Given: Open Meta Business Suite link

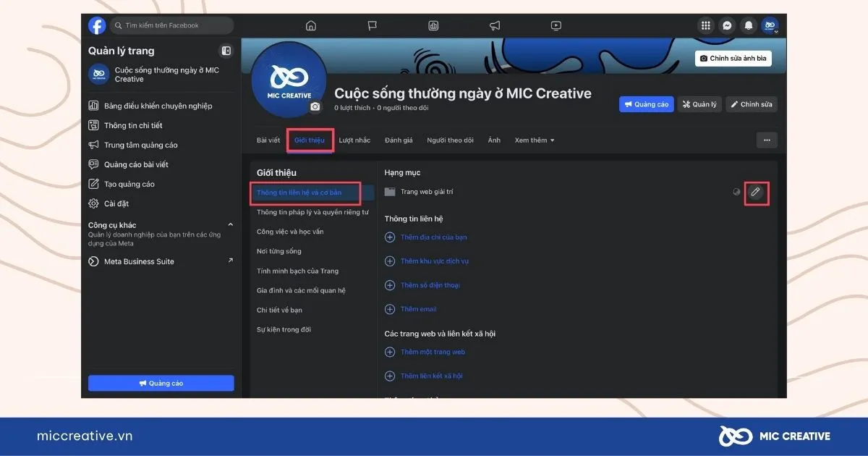Looking at the screenshot, I should tap(139, 261).
